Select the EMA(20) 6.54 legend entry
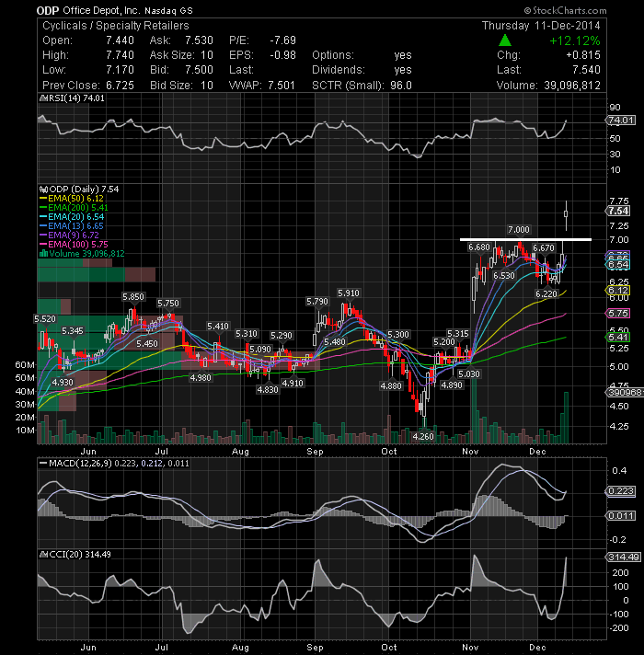Screen dimensions: 644x655 [72, 217]
